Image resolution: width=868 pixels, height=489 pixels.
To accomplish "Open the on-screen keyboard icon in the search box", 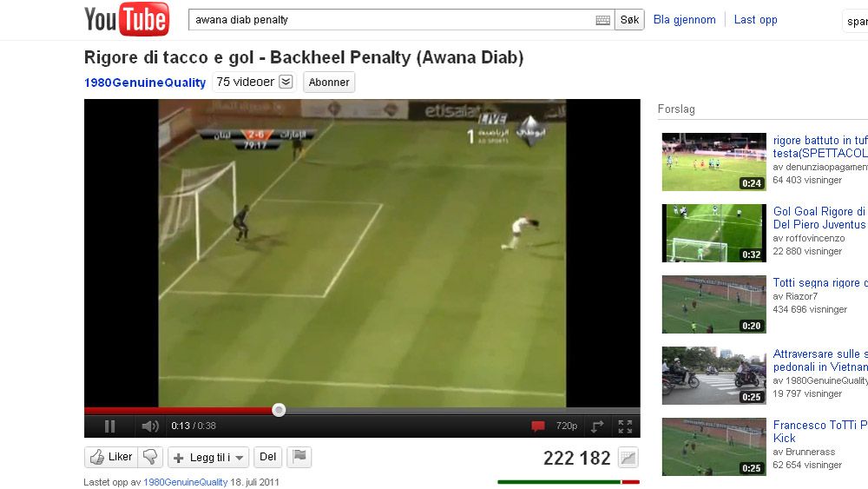I will (603, 21).
